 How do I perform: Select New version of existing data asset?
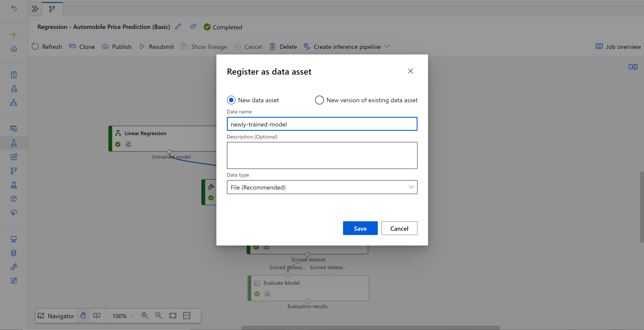point(319,100)
